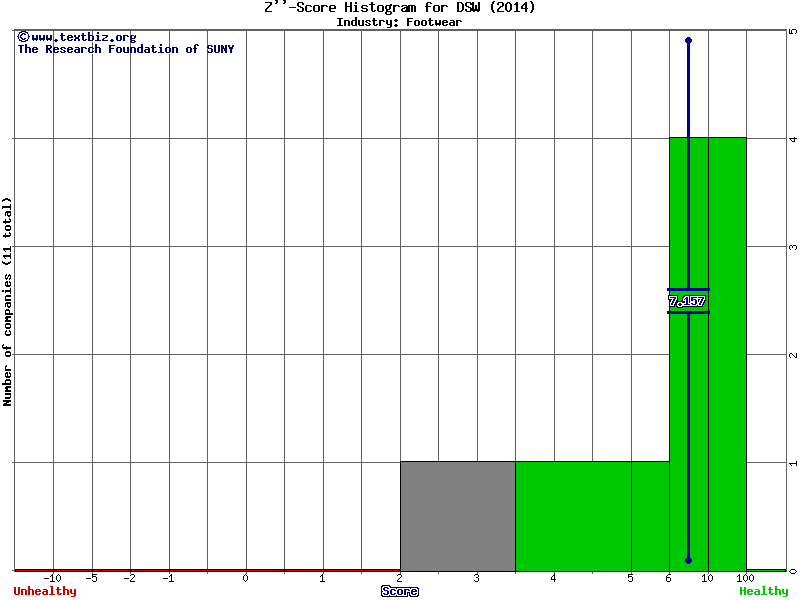Select the gray histogram bar between 2 and 3.5
The image size is (800, 600).
click(458, 516)
